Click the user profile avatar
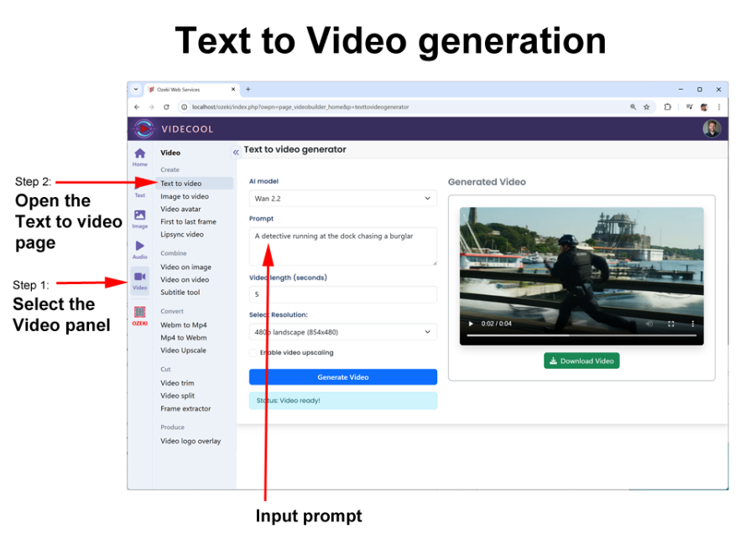Screen dimensions: 756x534 (712, 128)
